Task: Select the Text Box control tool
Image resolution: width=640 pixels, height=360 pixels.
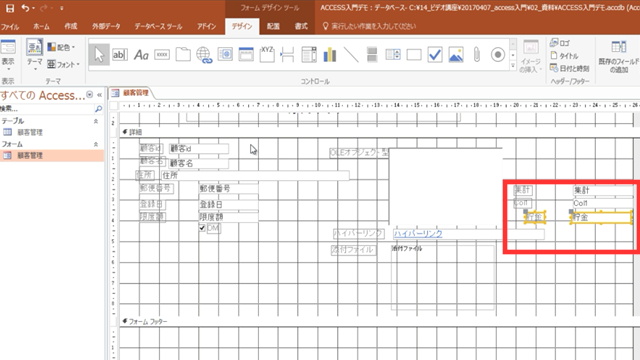Action: (x=120, y=55)
